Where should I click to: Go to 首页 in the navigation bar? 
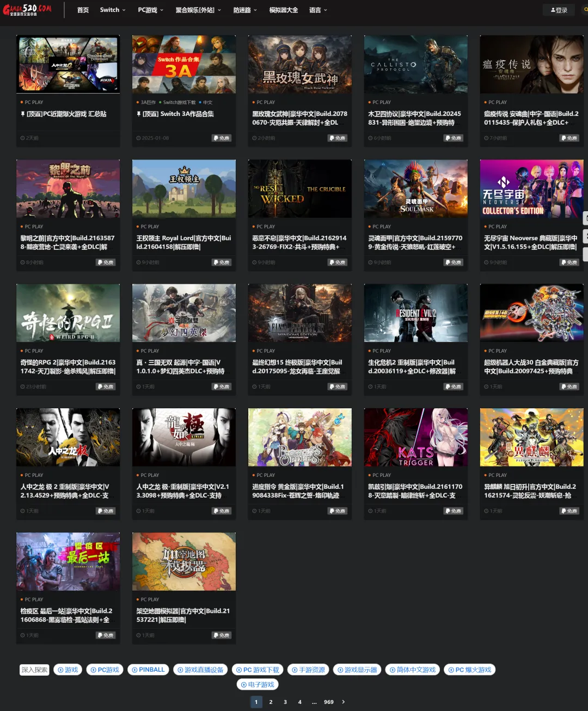click(x=83, y=10)
